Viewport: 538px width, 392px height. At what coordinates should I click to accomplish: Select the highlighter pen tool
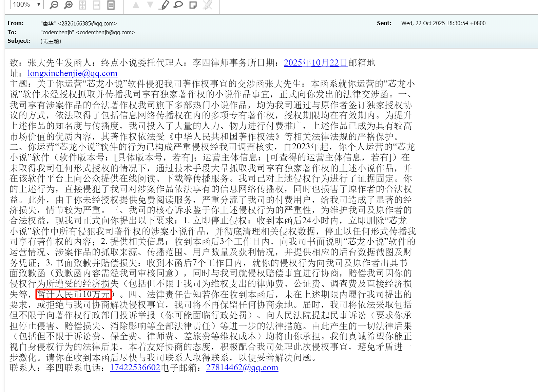pyautogui.click(x=165, y=5)
